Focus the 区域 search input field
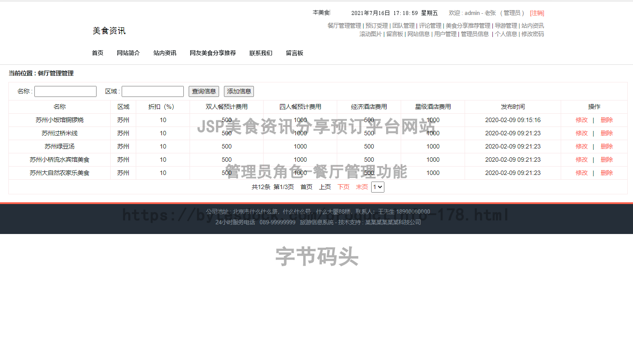The width and height of the screenshot is (633, 364). pos(153,91)
